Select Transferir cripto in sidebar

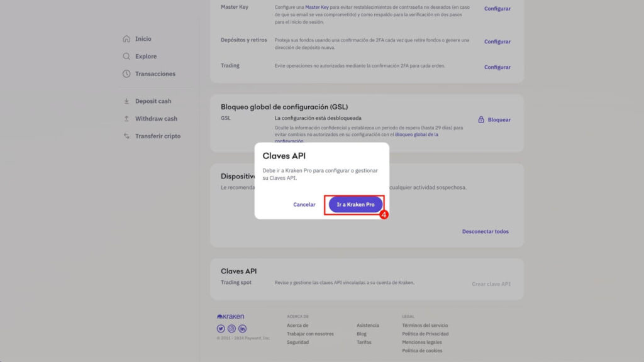[x=158, y=136]
